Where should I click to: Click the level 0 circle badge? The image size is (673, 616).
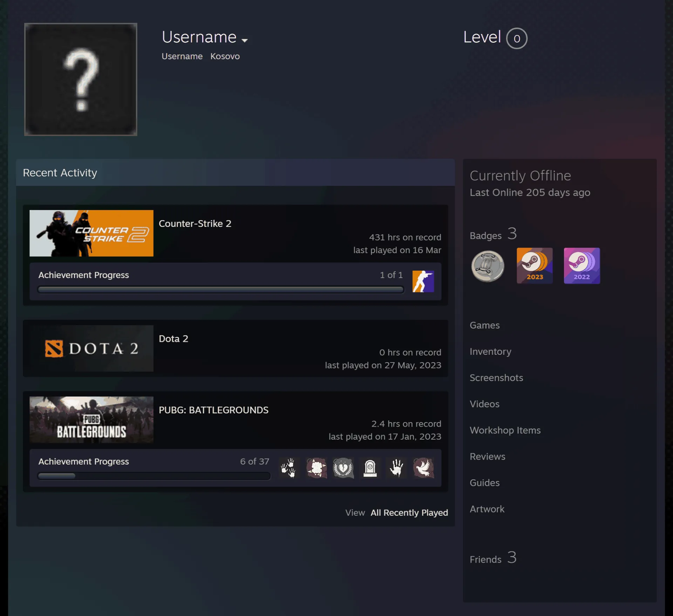coord(517,38)
